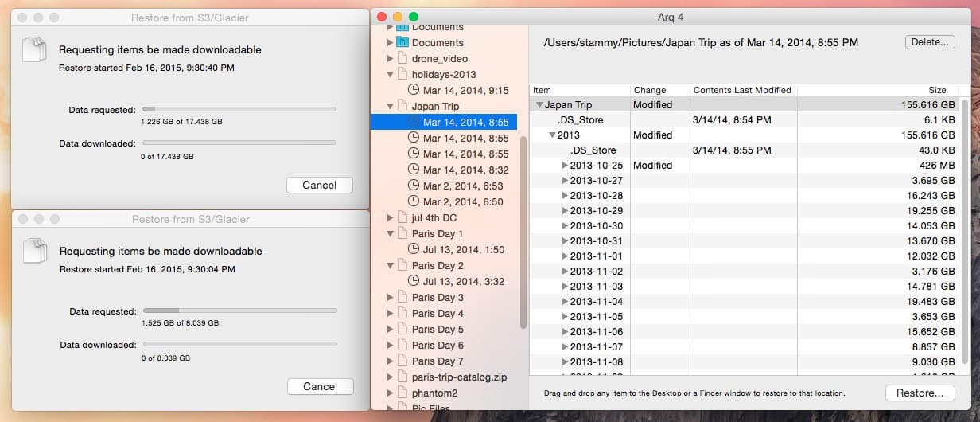Screen dimensions: 980x422
Task: Click the clock icon beside Mar 2, 2014, 6:53
Action: tap(413, 186)
